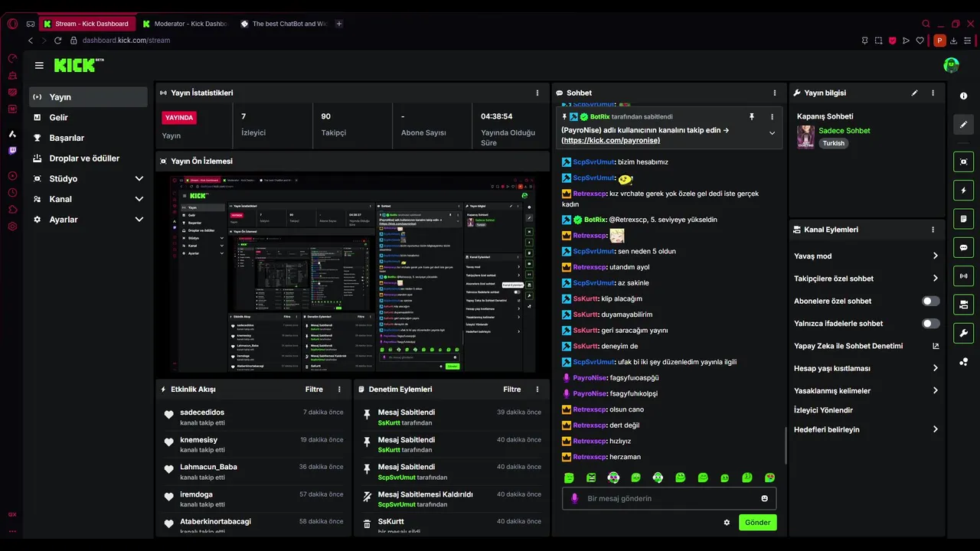Click sadecedidos in activity feed

coord(202,412)
